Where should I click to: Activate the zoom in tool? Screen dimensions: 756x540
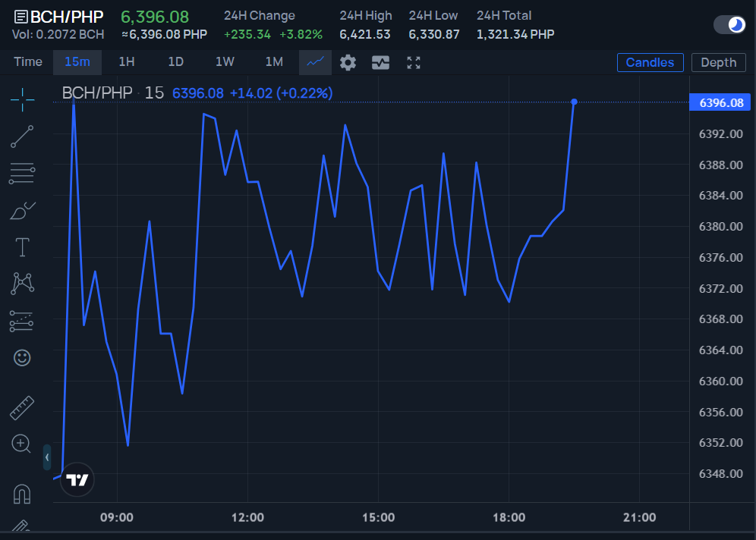coord(21,444)
